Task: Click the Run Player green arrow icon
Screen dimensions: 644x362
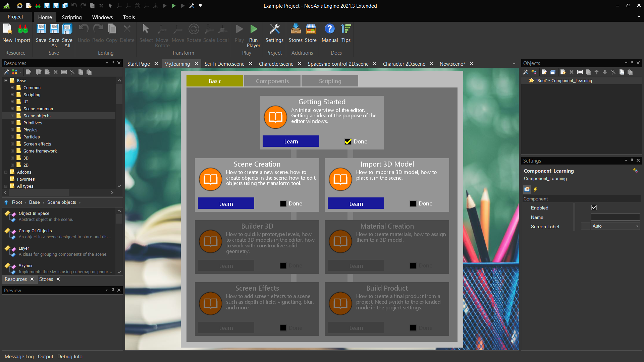Action: point(254,29)
